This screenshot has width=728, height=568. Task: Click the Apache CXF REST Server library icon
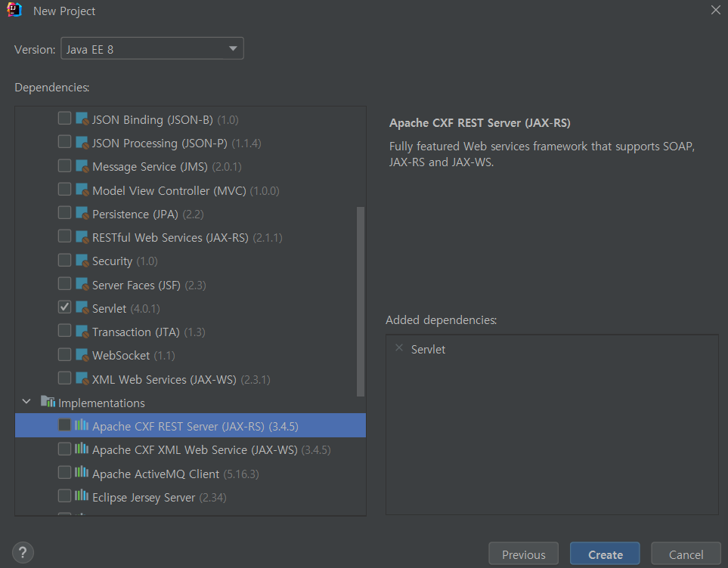point(82,424)
